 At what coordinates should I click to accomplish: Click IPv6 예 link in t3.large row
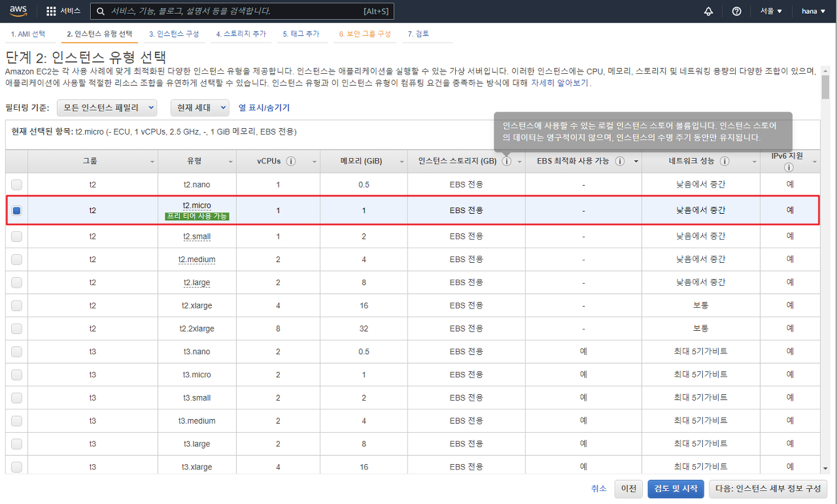(790, 444)
